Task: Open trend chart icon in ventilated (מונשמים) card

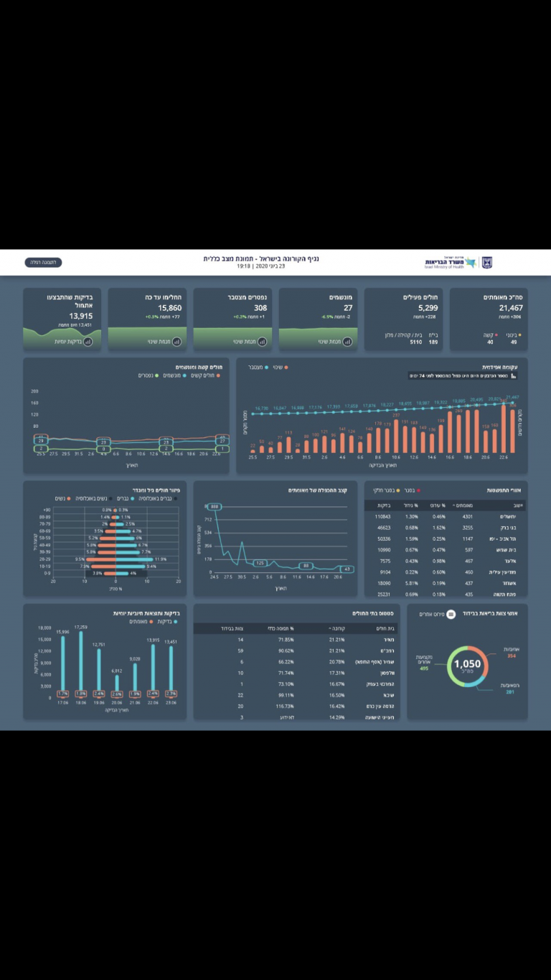Action: (347, 342)
